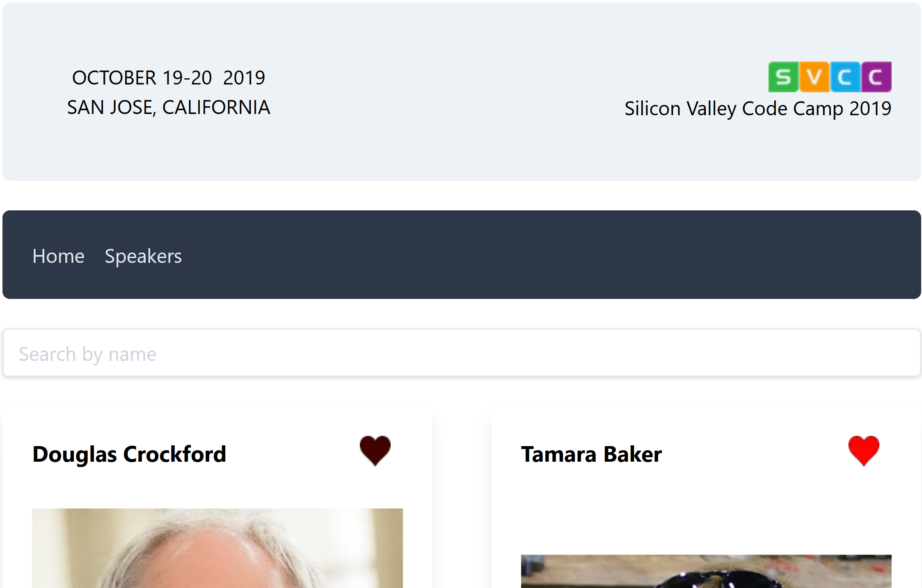Click the green S tile in the logo
The height and width of the screenshot is (588, 922).
point(783,77)
